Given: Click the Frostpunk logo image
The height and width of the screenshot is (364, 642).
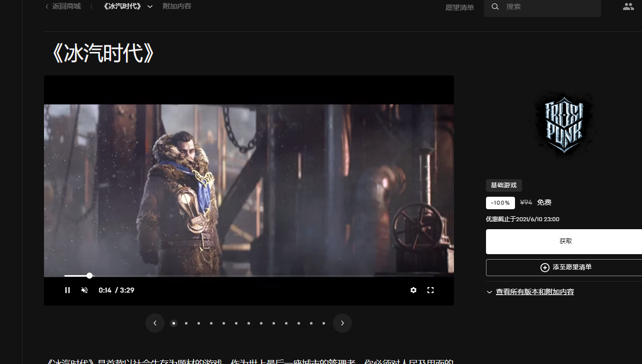Looking at the screenshot, I should pyautogui.click(x=564, y=125).
